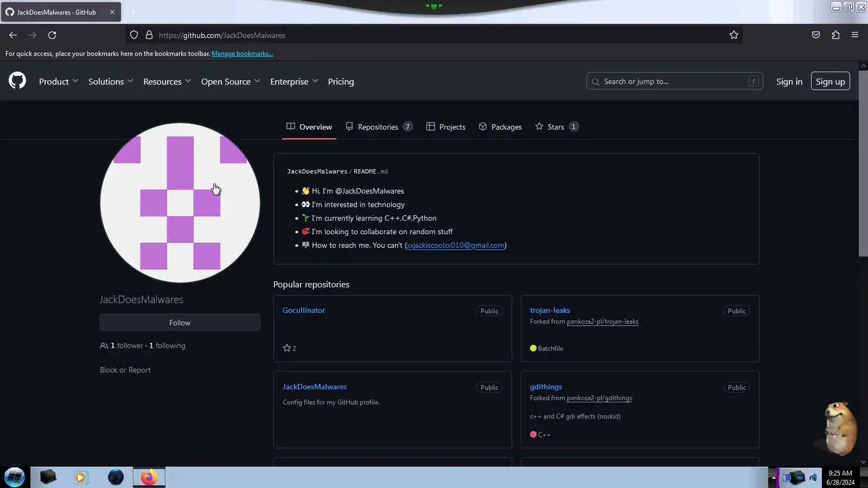This screenshot has width=868, height=488.
Task: Open the Gocullinator repository
Action: (304, 310)
